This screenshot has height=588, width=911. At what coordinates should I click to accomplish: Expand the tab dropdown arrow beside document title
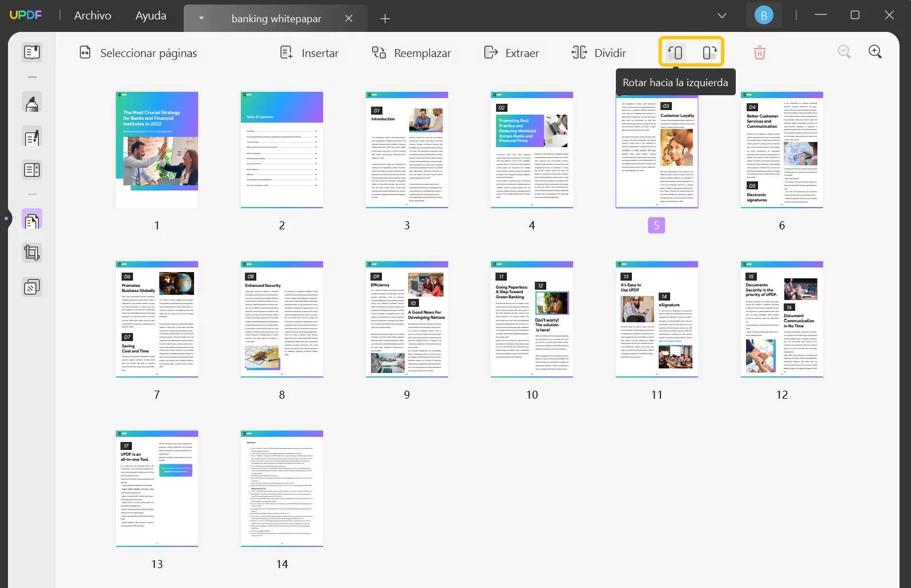point(201,18)
